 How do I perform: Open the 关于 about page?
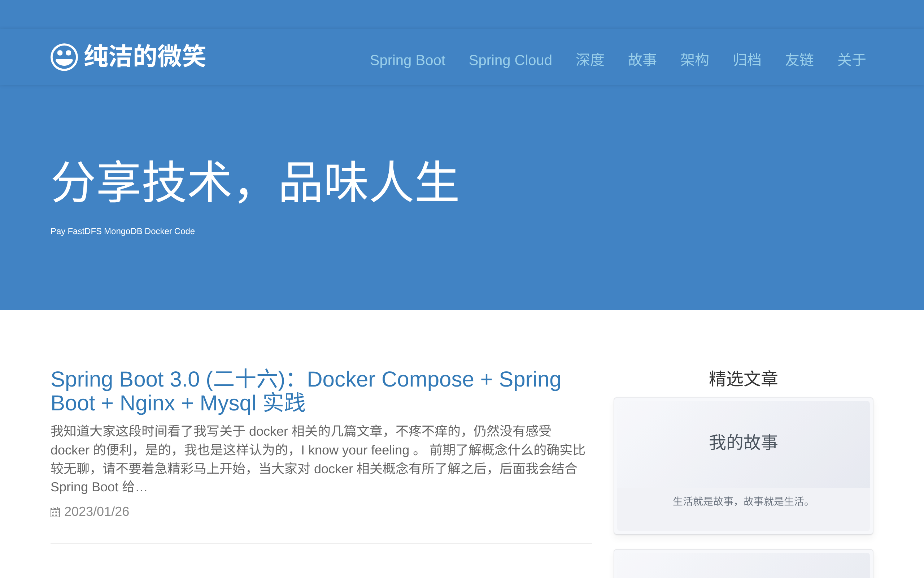pos(851,60)
